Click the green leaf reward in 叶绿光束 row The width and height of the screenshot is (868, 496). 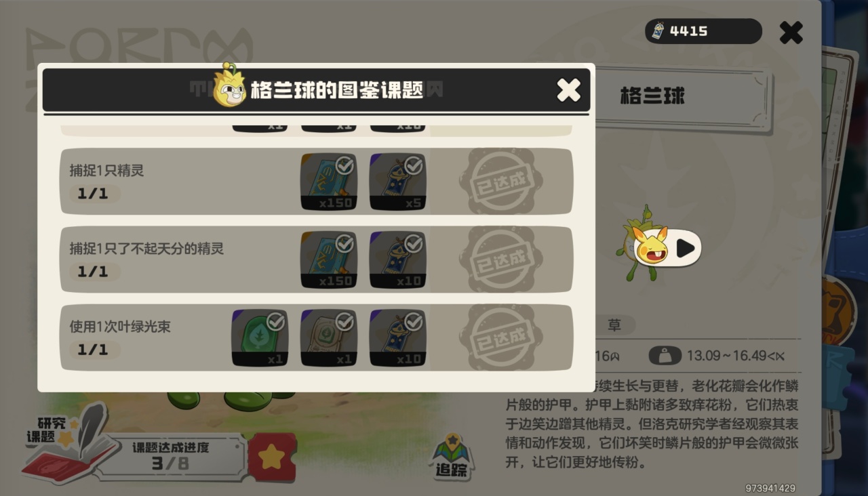[260, 338]
